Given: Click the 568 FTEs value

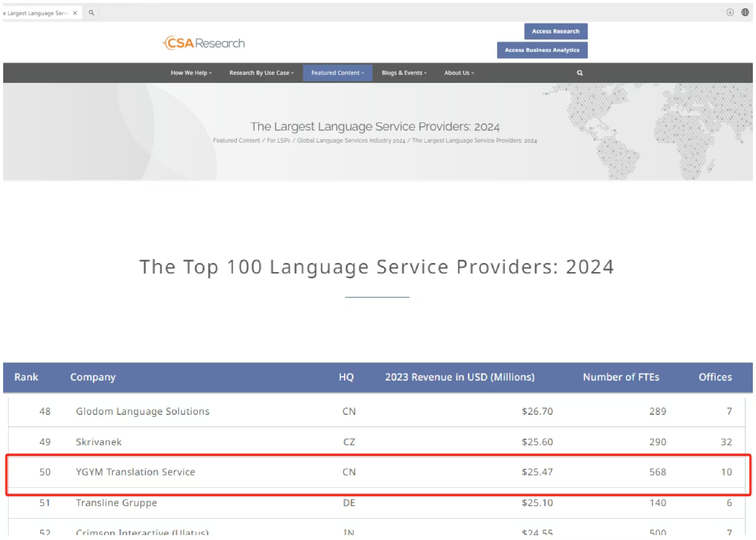Looking at the screenshot, I should [x=658, y=472].
